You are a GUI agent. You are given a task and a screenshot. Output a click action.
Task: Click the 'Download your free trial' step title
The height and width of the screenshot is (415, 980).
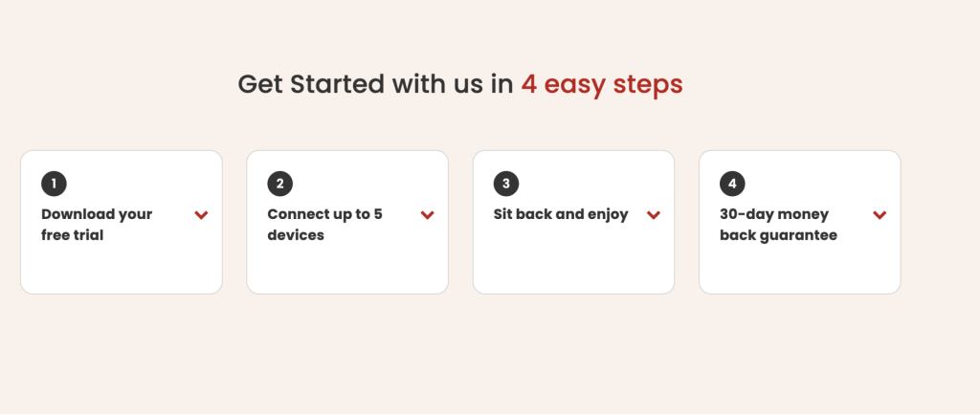[97, 225]
